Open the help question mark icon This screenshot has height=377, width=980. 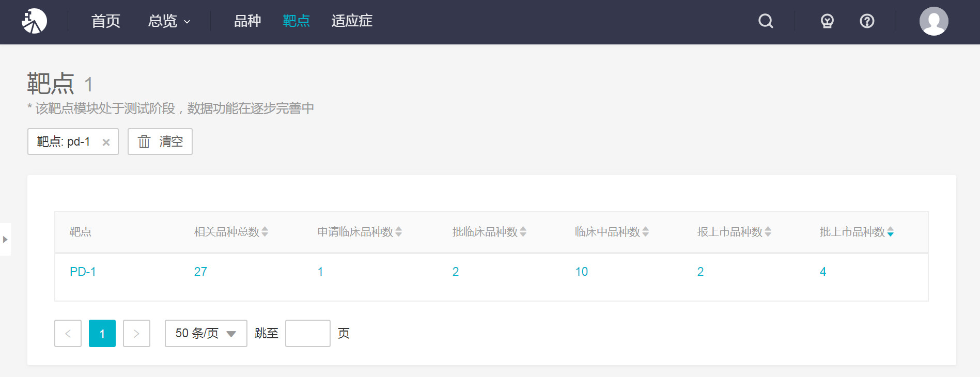867,21
